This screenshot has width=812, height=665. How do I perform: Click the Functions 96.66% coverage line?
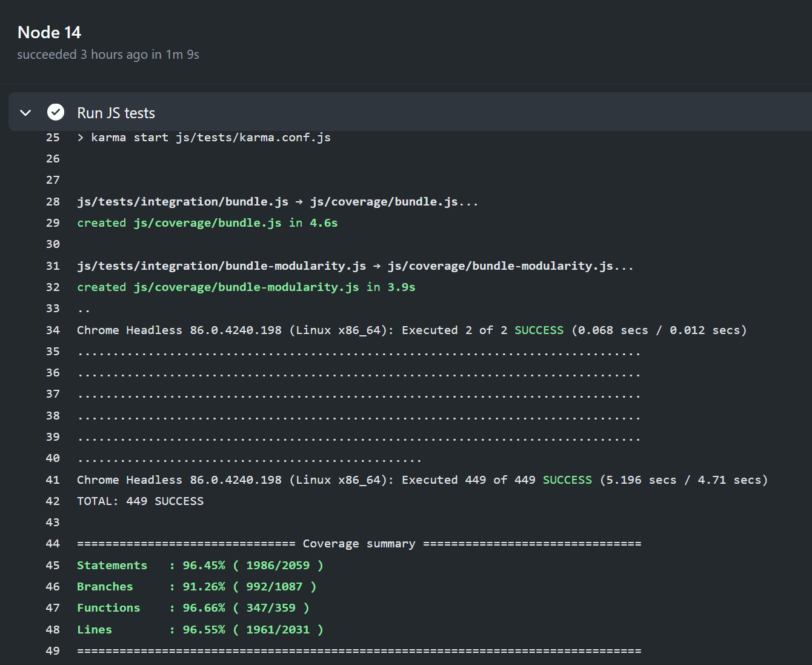[193, 608]
